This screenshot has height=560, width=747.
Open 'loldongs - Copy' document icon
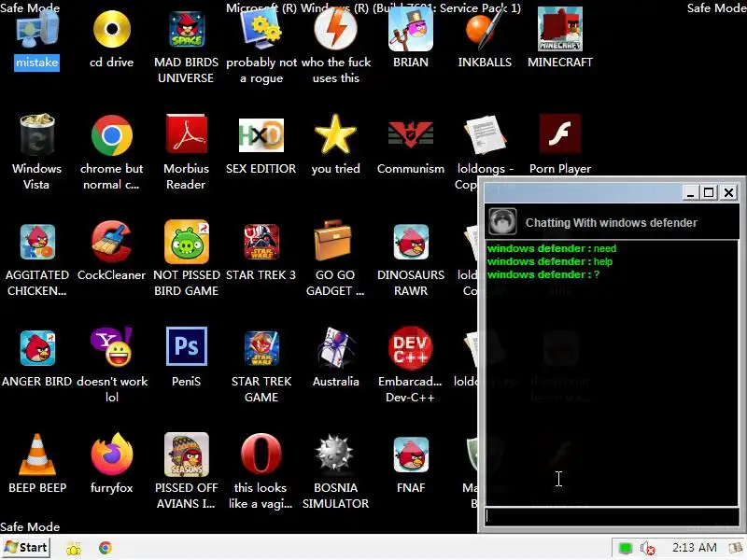pos(485,134)
